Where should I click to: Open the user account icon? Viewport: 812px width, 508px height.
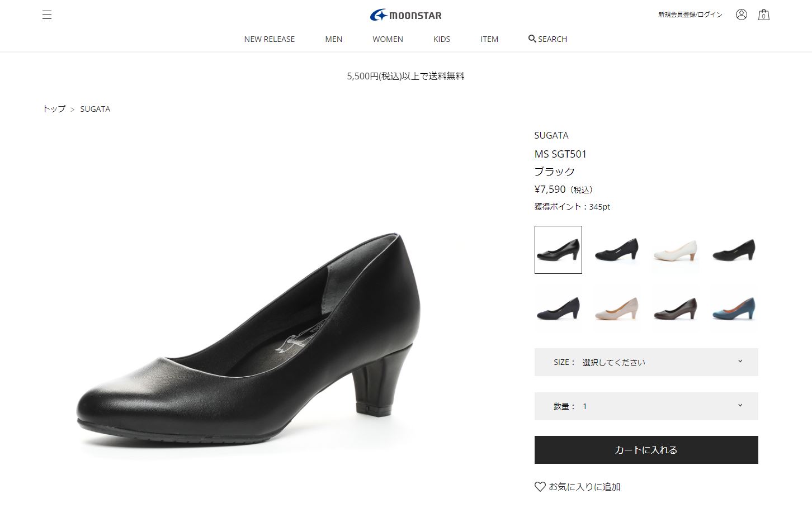click(x=742, y=15)
